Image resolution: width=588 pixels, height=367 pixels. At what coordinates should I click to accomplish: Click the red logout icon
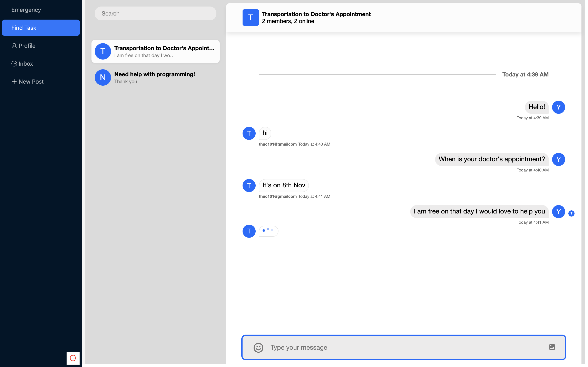point(73,358)
